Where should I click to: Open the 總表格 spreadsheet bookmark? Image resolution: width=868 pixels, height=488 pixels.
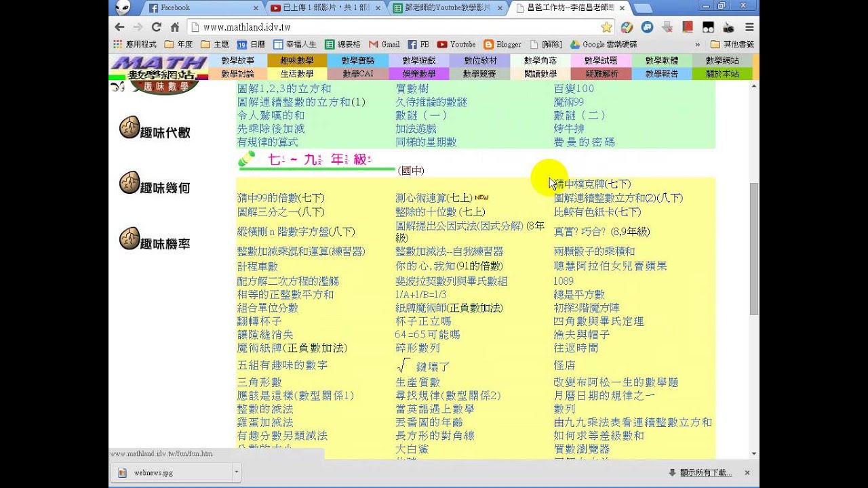tap(342, 45)
